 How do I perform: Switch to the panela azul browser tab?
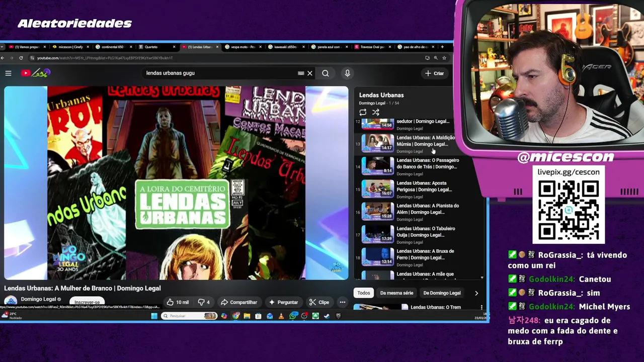coord(329,47)
